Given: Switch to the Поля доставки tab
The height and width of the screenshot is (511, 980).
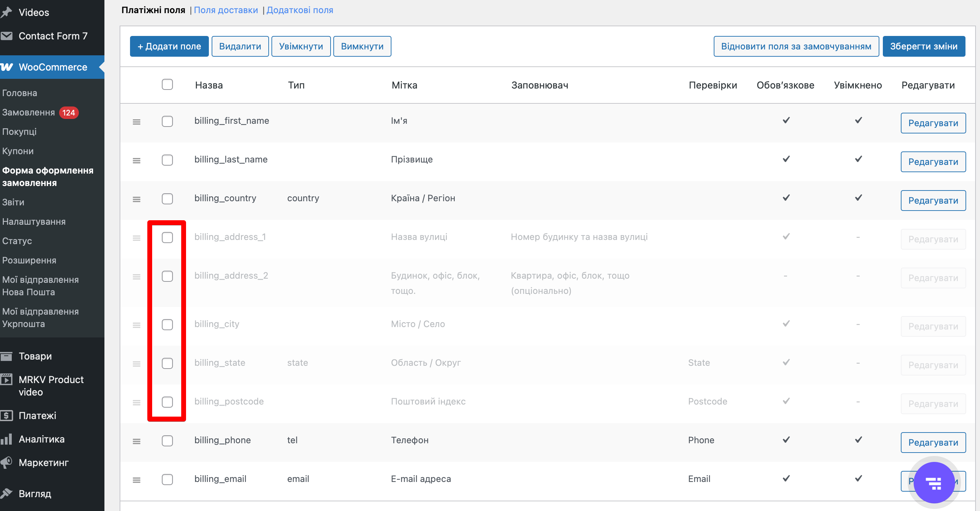Looking at the screenshot, I should (x=225, y=10).
